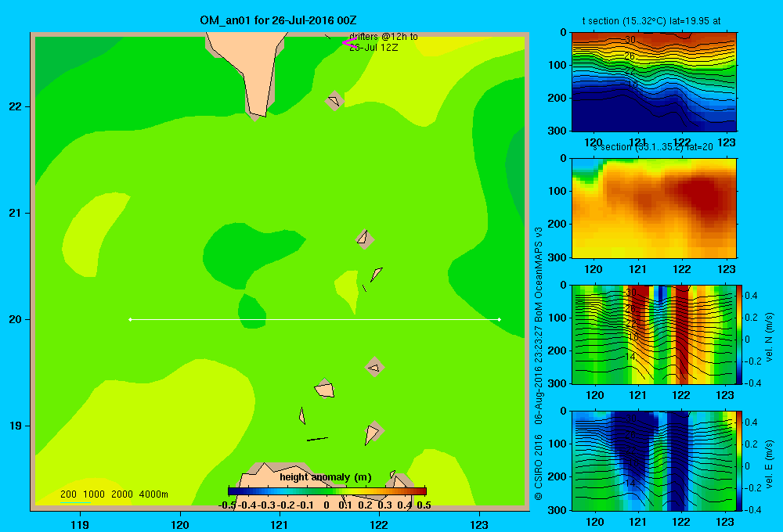The height and width of the screenshot is (532, 783).
Task: Open the 'vel. N' velocity section plot
Action: [x=654, y=334]
